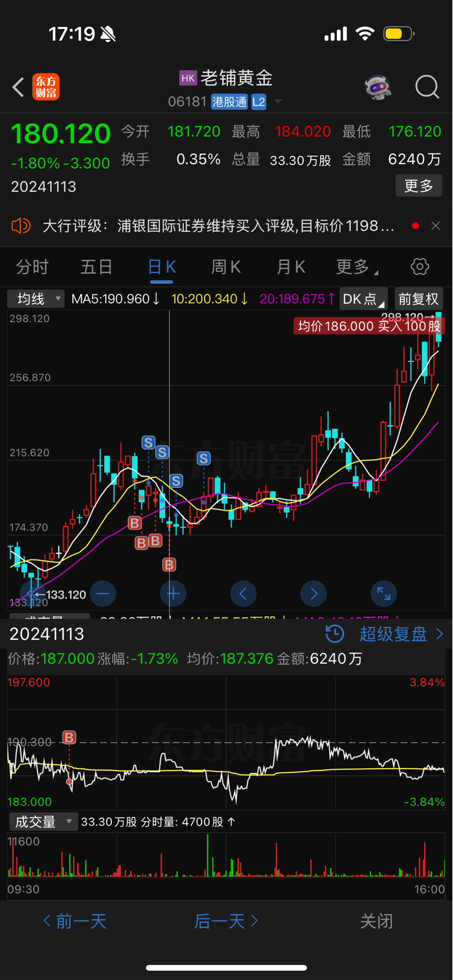Tap the current price 180.120

click(61, 134)
